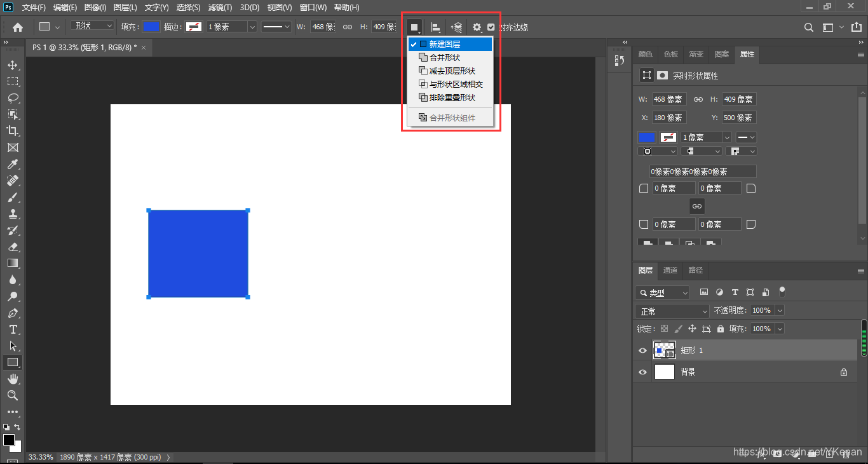Select the Gradient tool
The width and height of the screenshot is (868, 464).
(12, 263)
